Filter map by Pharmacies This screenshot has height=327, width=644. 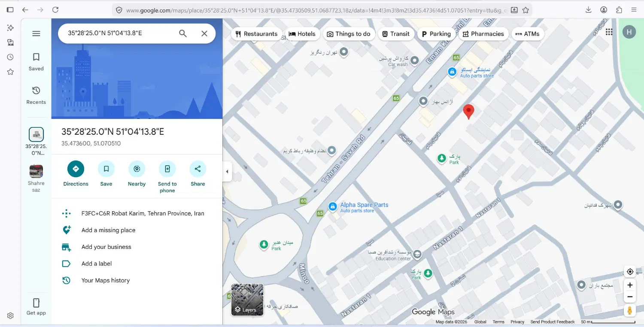[x=483, y=34]
